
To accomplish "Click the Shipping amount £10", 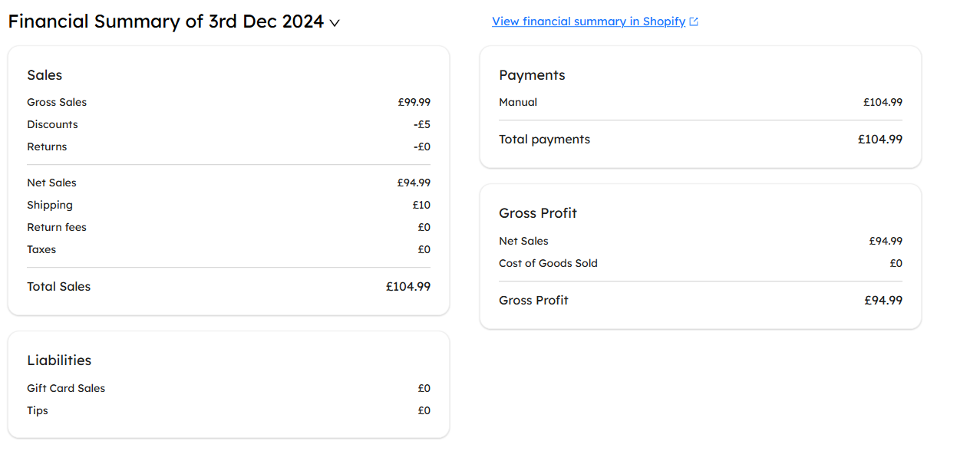I will 421,205.
